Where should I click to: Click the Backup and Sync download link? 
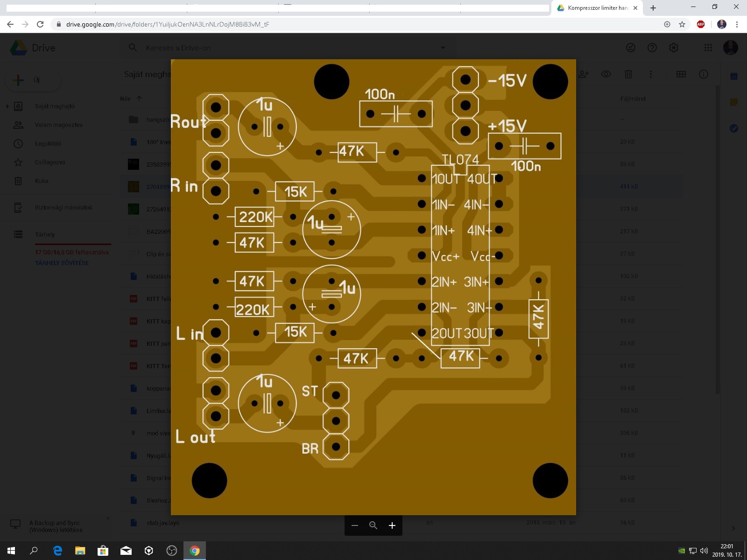[56, 526]
